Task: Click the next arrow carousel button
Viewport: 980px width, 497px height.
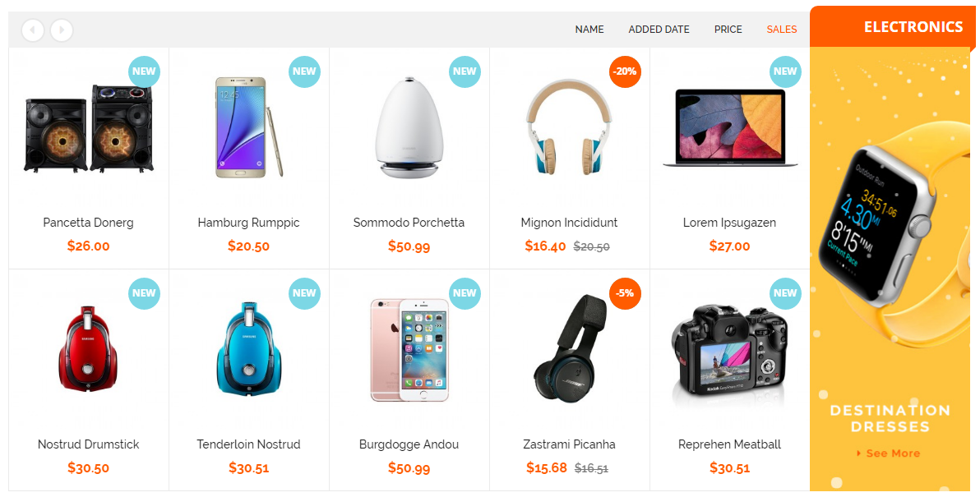Action: tap(62, 30)
